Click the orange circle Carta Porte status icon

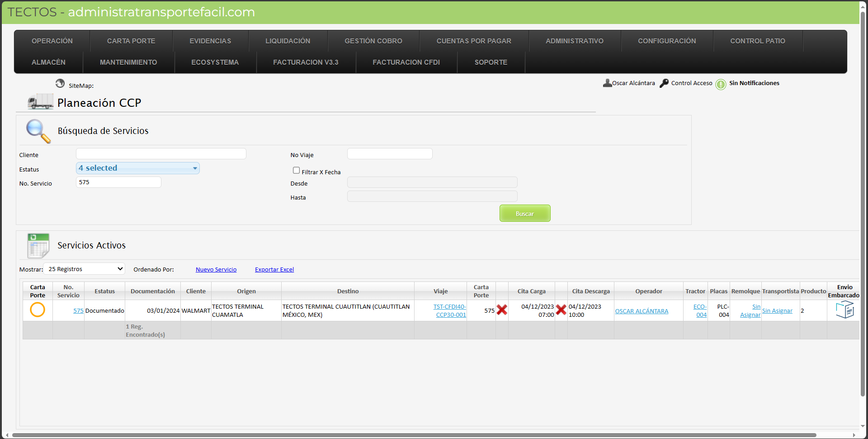coord(38,310)
